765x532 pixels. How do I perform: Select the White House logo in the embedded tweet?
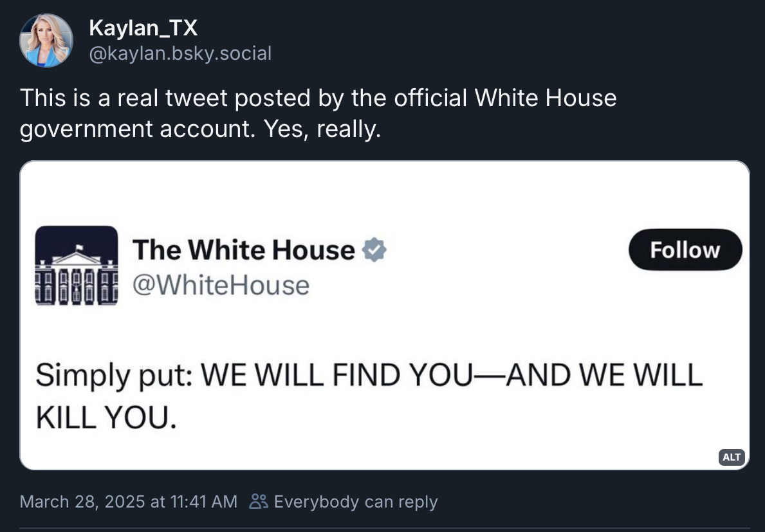[x=76, y=266]
